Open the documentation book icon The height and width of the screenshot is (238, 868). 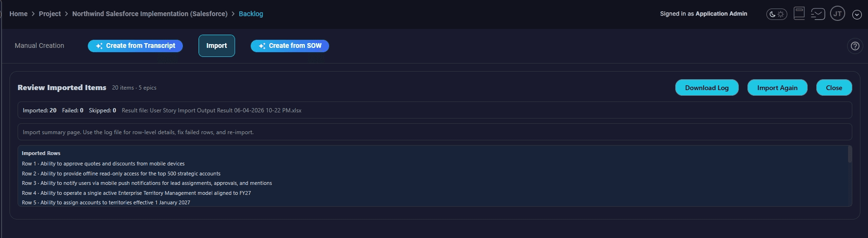799,13
